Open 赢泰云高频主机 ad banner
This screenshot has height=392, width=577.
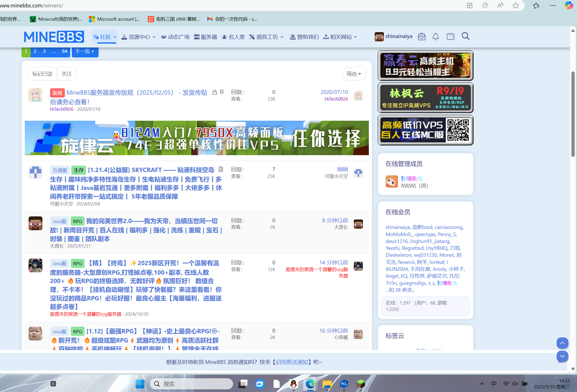point(426,66)
